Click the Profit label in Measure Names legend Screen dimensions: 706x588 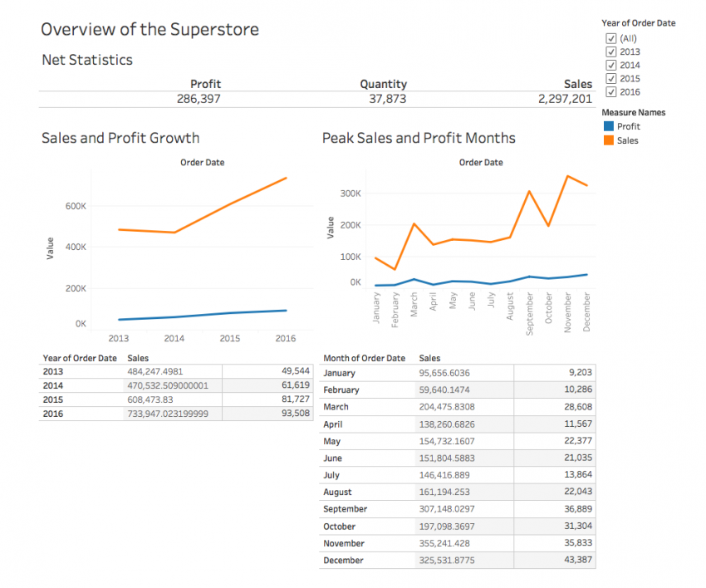tap(630, 125)
